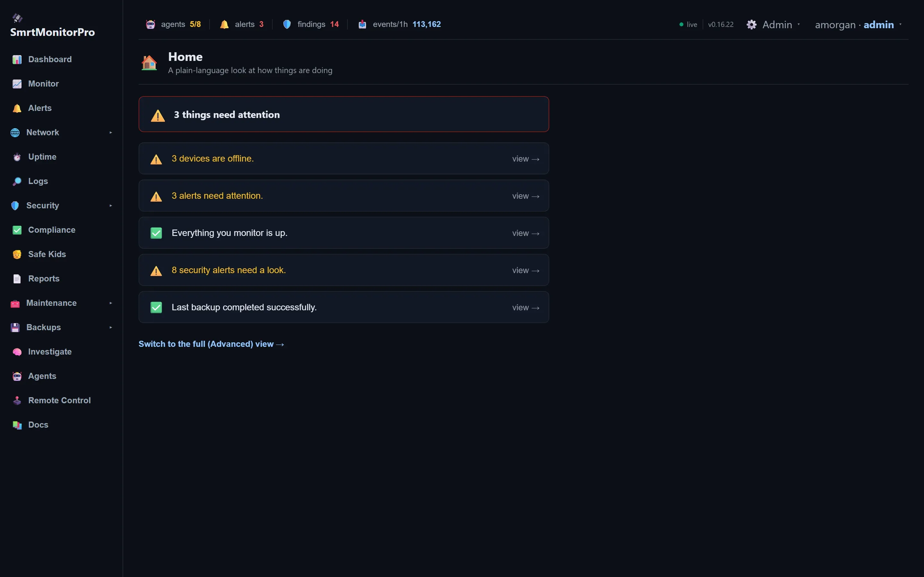This screenshot has width=924, height=577.
Task: Open the Dashboard sidebar icon
Action: point(17,60)
